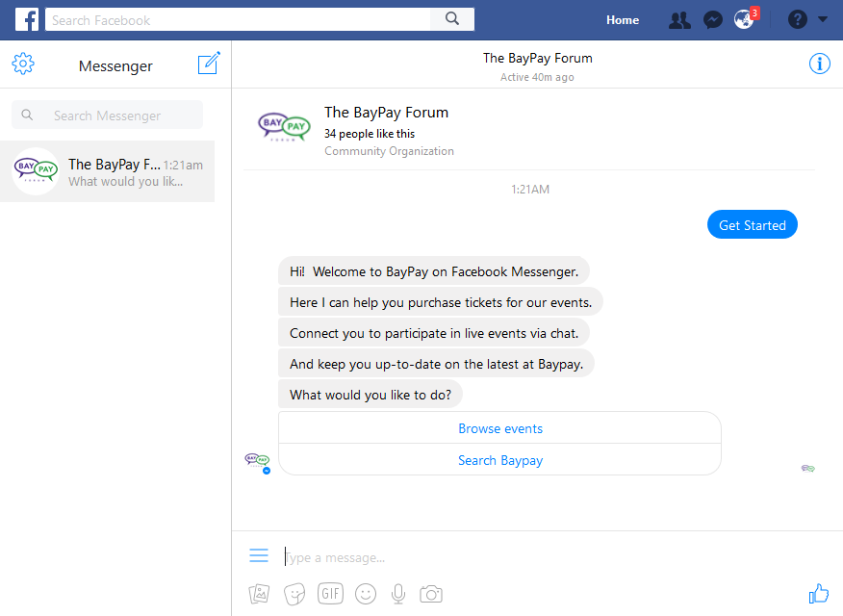Screen dimensions: 843x616
Task: Open the GIF picker
Action: (x=331, y=594)
